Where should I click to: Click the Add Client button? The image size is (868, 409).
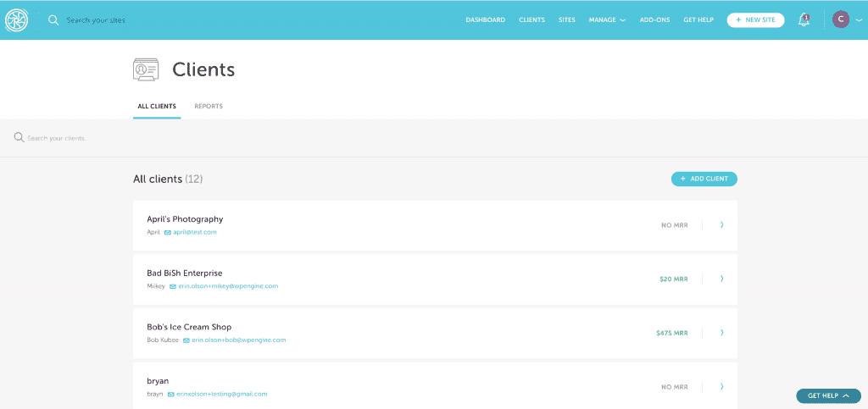(704, 179)
